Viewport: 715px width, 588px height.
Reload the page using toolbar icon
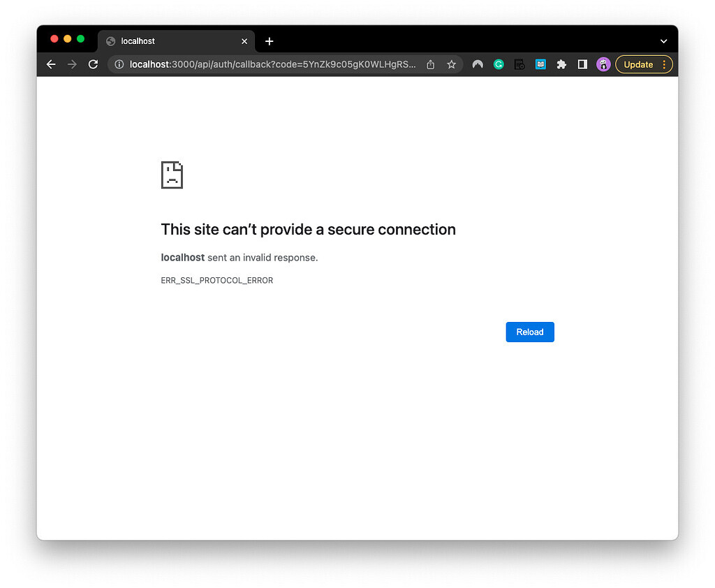pos(93,64)
